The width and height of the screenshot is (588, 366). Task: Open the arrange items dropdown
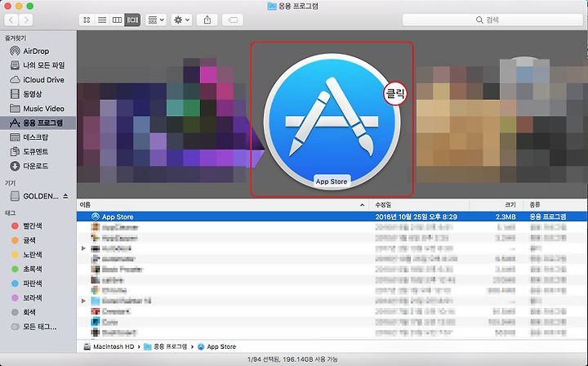click(x=156, y=20)
